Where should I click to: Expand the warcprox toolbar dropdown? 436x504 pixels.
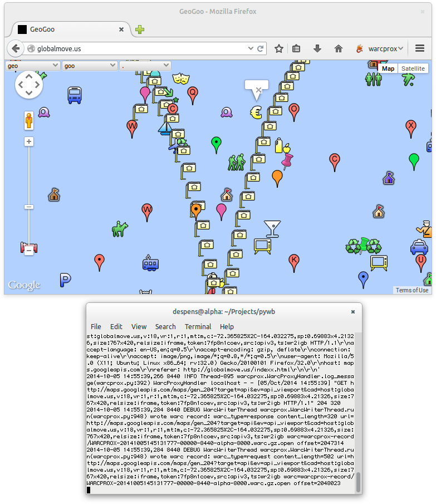pos(400,48)
